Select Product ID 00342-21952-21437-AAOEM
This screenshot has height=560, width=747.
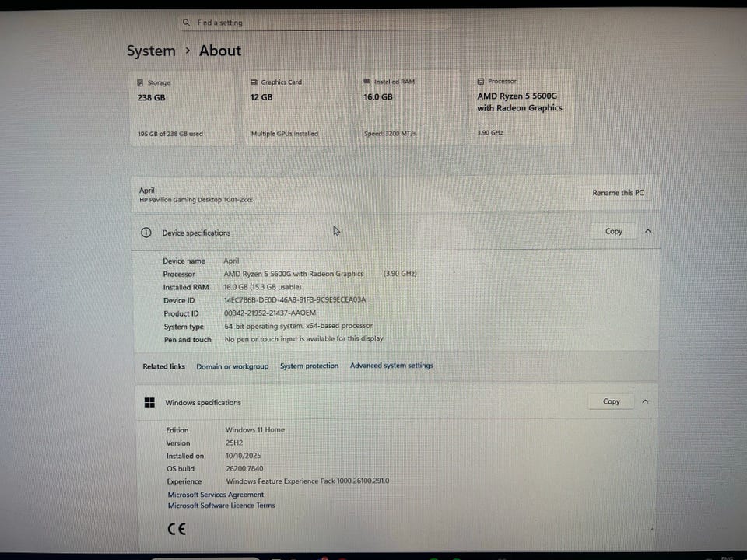[x=270, y=313]
